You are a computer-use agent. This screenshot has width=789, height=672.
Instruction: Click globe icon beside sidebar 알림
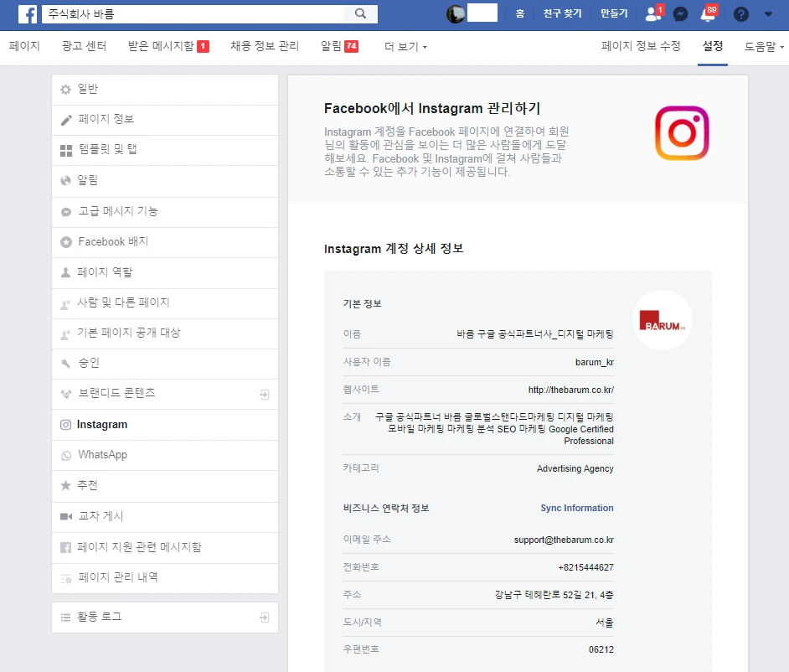click(x=65, y=181)
